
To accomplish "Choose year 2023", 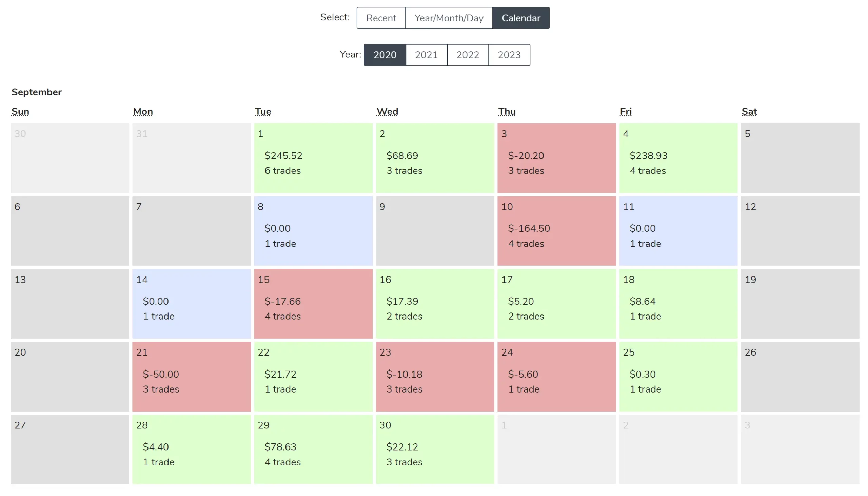I will coord(509,55).
